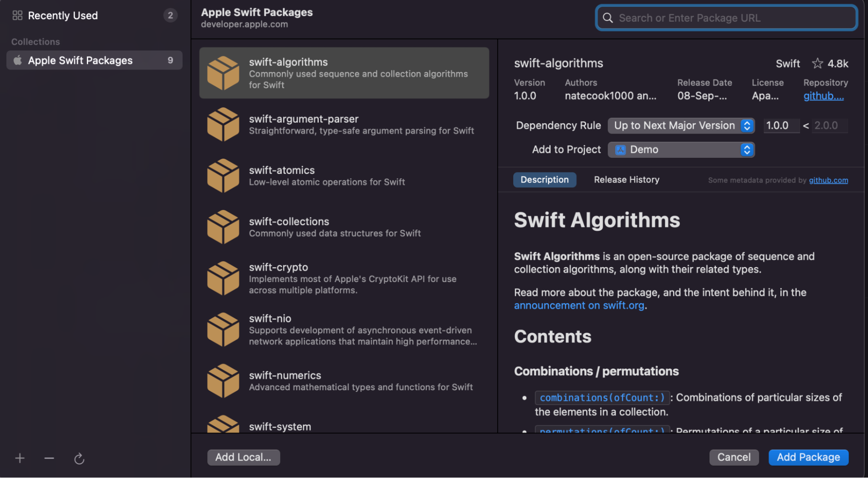The height and width of the screenshot is (478, 868).
Task: Click the plus icon to add collection
Action: coord(20,458)
